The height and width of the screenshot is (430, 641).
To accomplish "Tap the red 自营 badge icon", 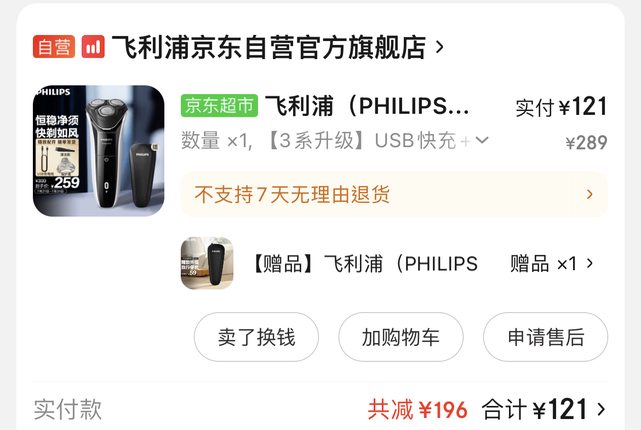I will coord(54,47).
